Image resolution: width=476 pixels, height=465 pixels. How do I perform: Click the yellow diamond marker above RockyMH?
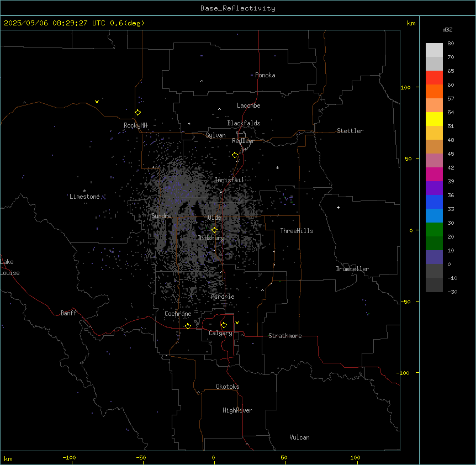[x=137, y=113]
